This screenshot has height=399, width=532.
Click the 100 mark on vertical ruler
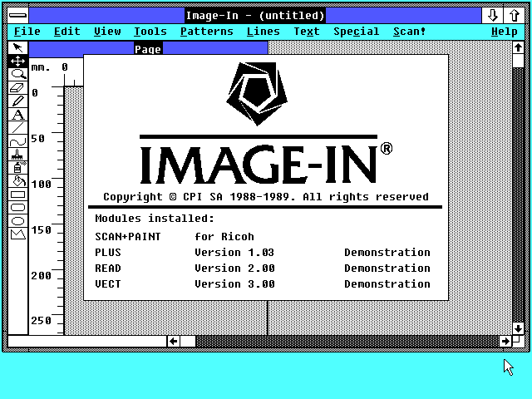[41, 185]
